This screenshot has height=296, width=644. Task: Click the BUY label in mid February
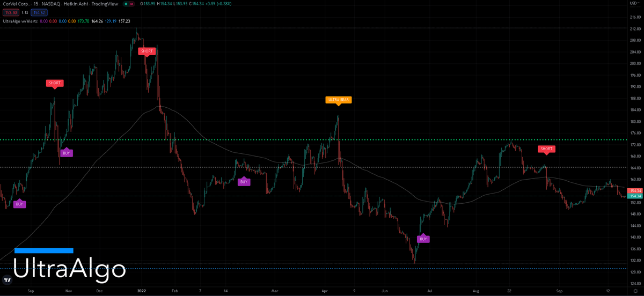click(244, 182)
